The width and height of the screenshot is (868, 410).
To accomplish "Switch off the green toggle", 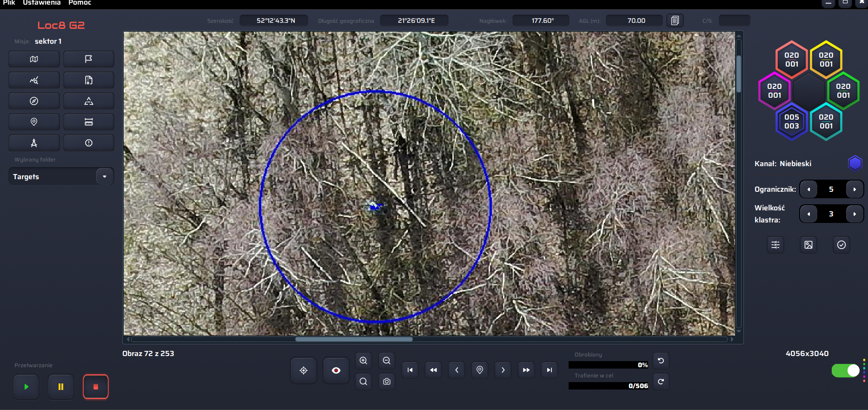I will [x=845, y=370].
